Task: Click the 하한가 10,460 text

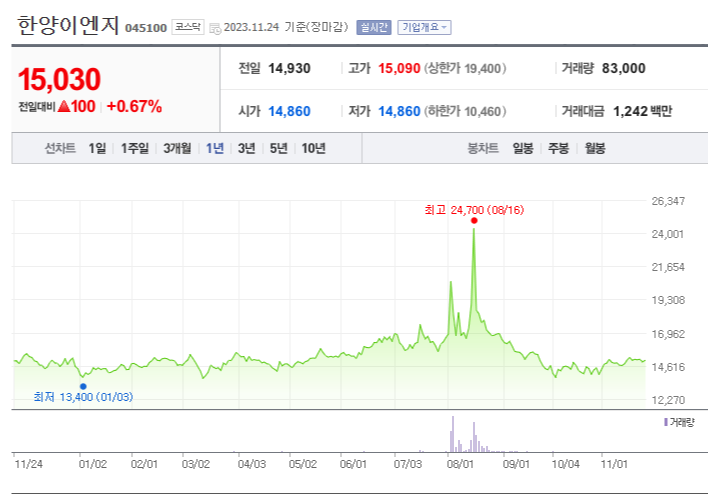Action: 465,111
